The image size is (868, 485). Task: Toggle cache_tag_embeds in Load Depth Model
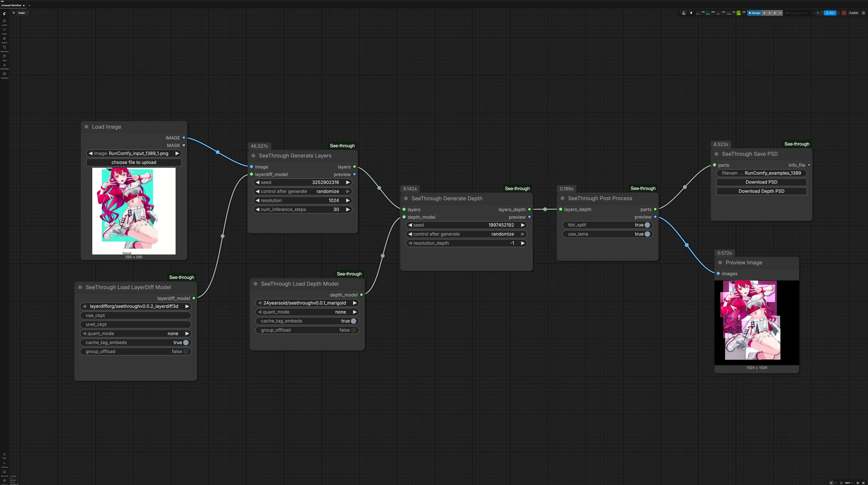pyautogui.click(x=307, y=321)
